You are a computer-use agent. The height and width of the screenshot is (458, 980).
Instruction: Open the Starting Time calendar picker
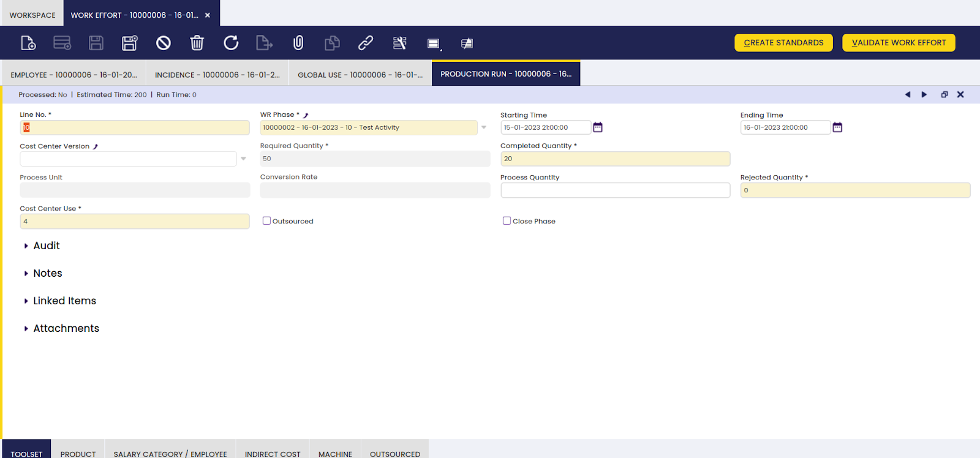tap(598, 127)
